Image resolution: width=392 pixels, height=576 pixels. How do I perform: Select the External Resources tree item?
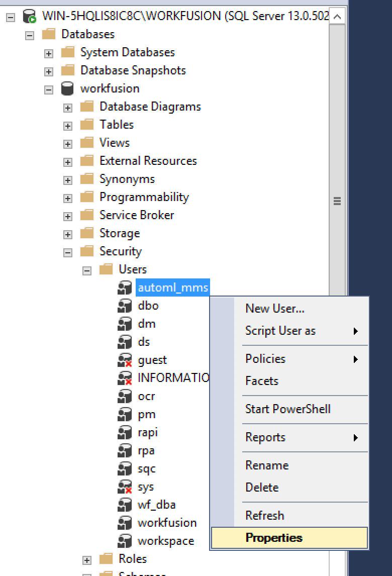click(148, 161)
